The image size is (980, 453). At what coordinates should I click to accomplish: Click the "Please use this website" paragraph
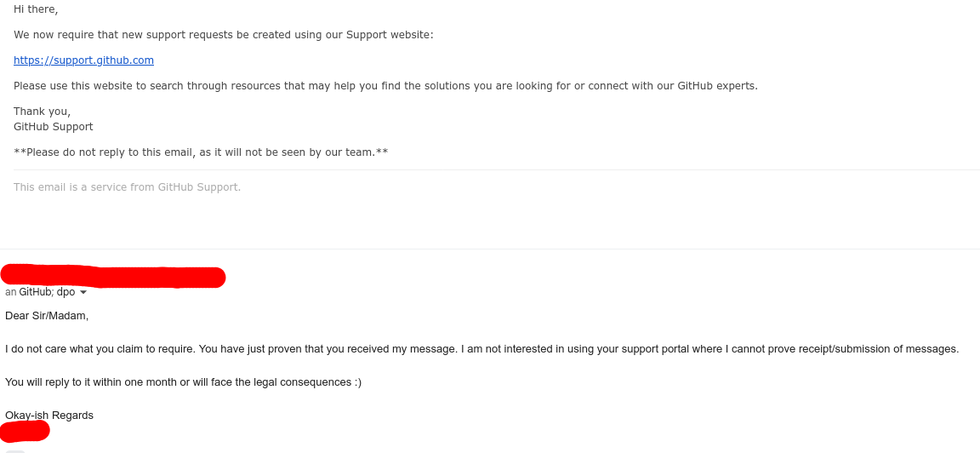385,86
